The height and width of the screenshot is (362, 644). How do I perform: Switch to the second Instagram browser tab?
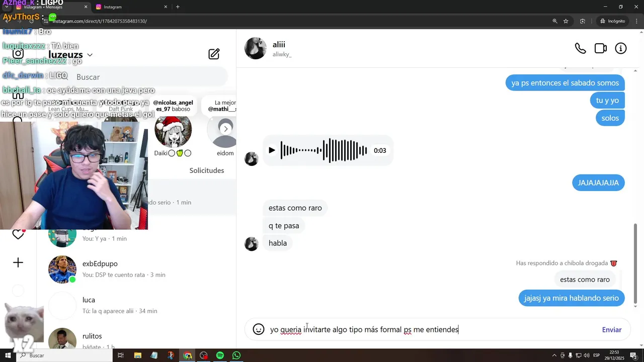[132, 7]
